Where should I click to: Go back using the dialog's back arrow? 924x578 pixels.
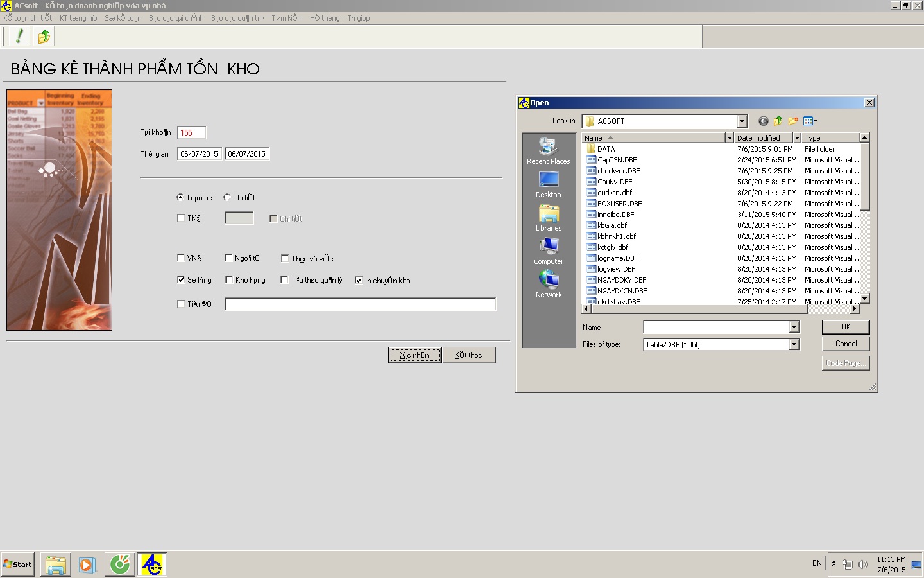pos(763,121)
